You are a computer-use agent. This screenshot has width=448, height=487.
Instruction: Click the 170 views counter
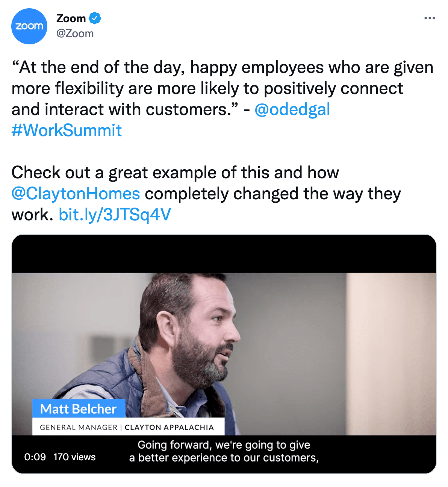point(74,457)
